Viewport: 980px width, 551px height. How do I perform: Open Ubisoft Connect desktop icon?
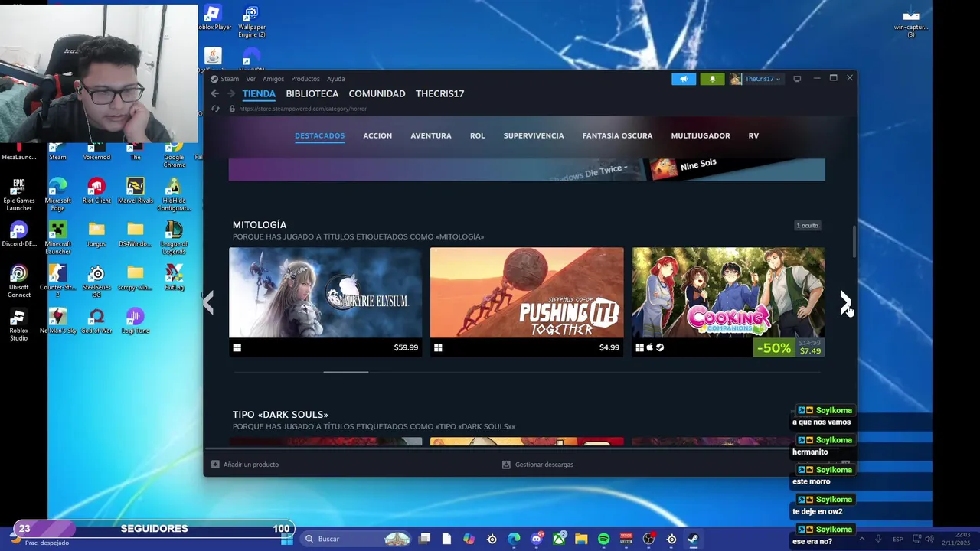click(x=19, y=282)
